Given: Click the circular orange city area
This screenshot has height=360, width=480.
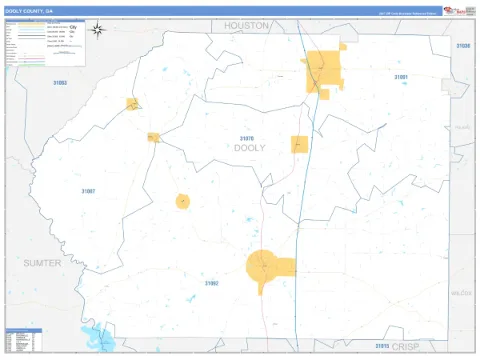Looking at the screenshot, I should (x=183, y=201).
